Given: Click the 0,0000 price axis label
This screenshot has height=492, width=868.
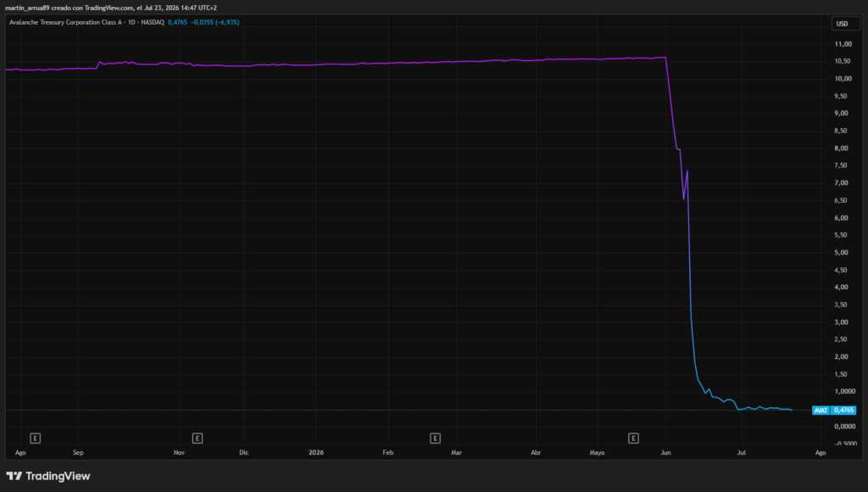Looking at the screenshot, I should click(844, 426).
